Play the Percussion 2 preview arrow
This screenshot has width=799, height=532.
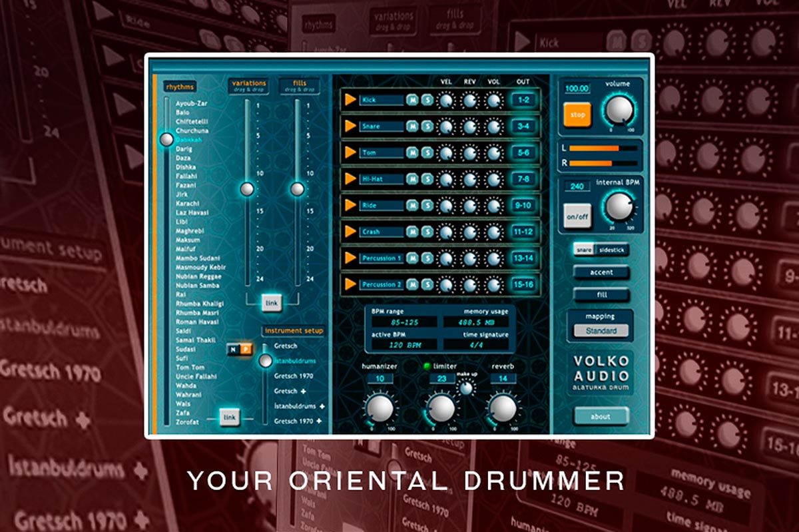pyautogui.click(x=350, y=284)
